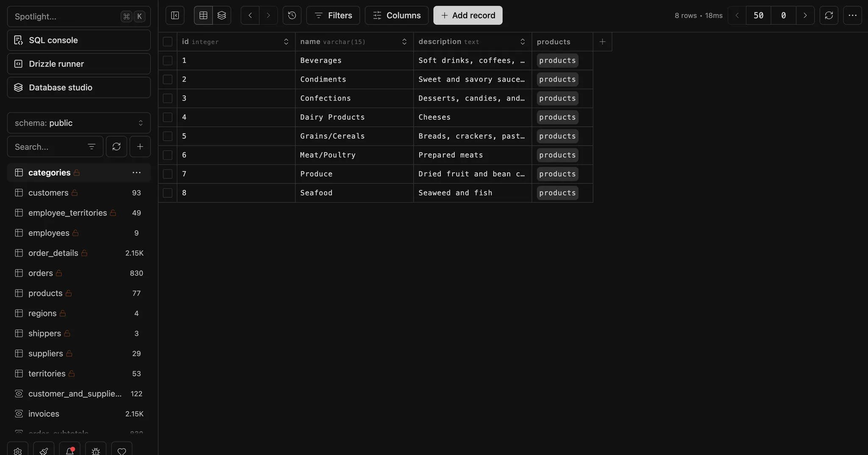Sort by id column arrows
Screen dimensions: 868x455
(x=286, y=42)
